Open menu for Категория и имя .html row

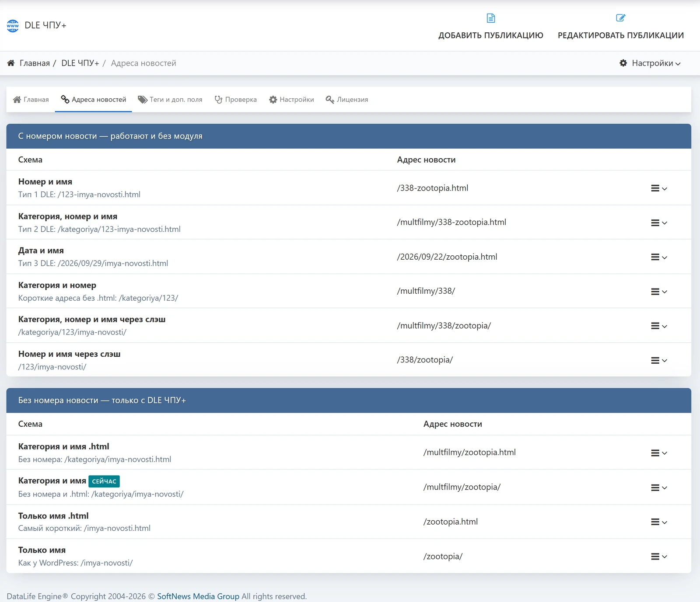point(659,453)
